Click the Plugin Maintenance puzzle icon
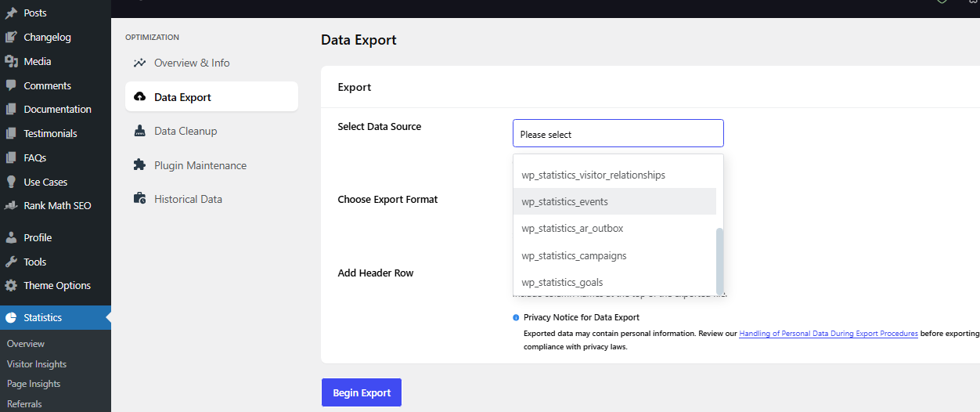Screen dimensions: 980x412 click(140, 165)
